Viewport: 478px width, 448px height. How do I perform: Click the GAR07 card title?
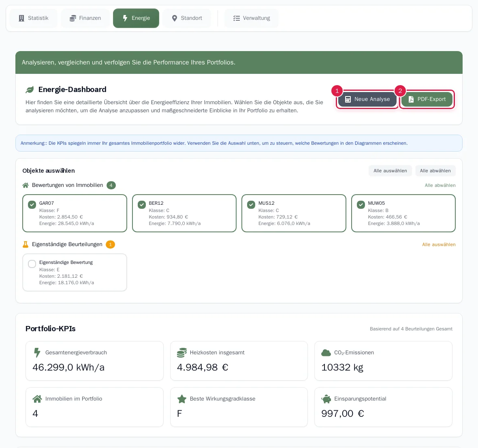(47, 203)
